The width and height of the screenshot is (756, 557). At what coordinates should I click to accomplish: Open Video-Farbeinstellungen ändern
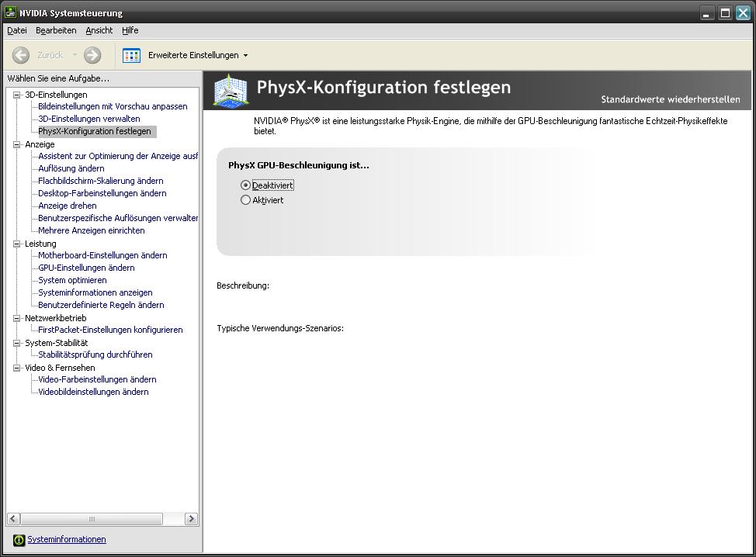click(97, 379)
